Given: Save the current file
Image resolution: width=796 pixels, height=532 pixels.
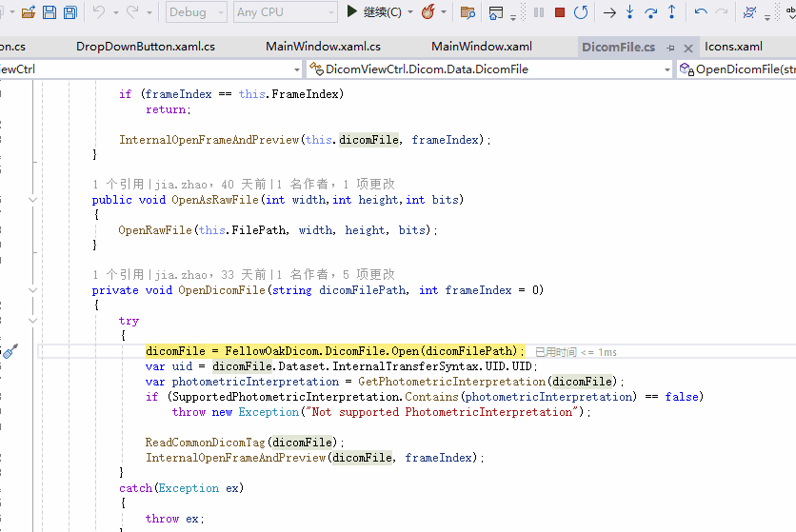Looking at the screenshot, I should (x=50, y=12).
